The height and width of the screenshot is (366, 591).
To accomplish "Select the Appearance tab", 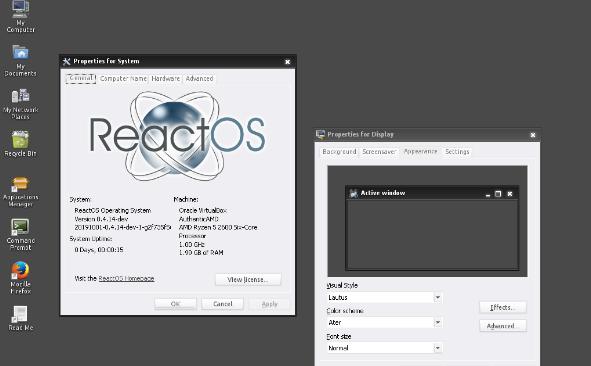I will coord(420,151).
